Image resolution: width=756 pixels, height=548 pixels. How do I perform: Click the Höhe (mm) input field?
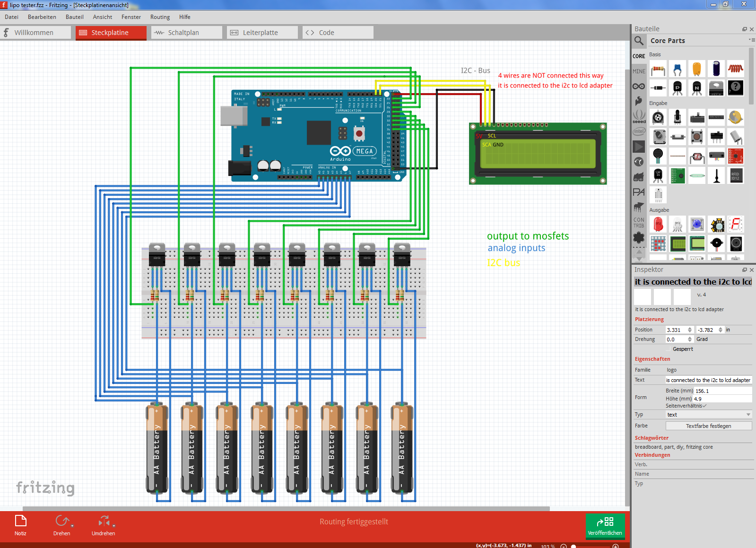click(723, 399)
